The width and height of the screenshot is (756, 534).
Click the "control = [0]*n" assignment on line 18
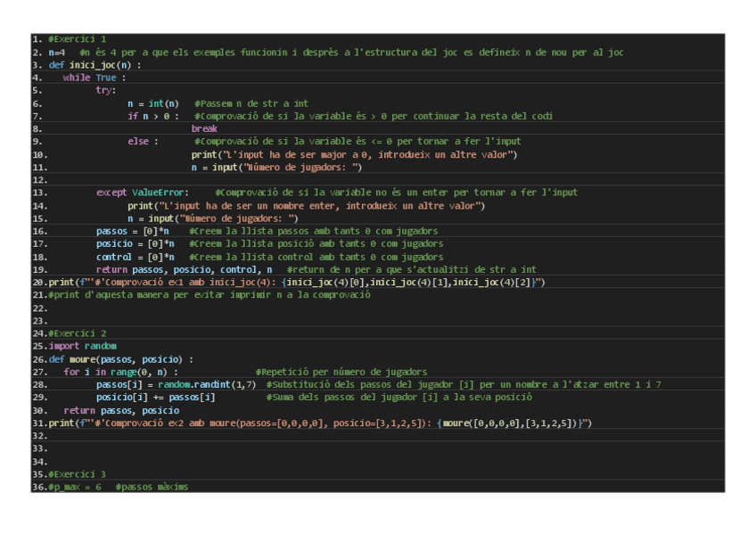coord(133,257)
